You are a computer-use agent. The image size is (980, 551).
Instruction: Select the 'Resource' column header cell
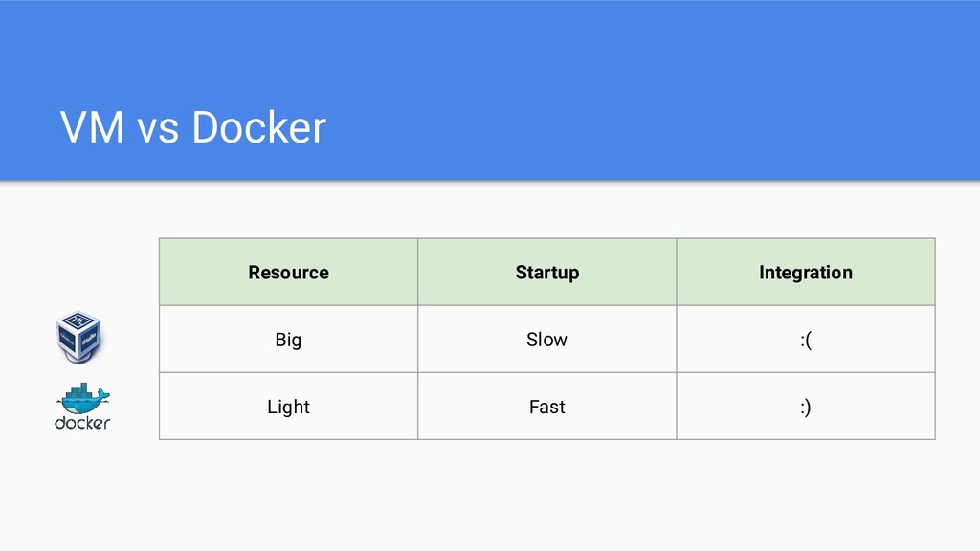pos(288,273)
